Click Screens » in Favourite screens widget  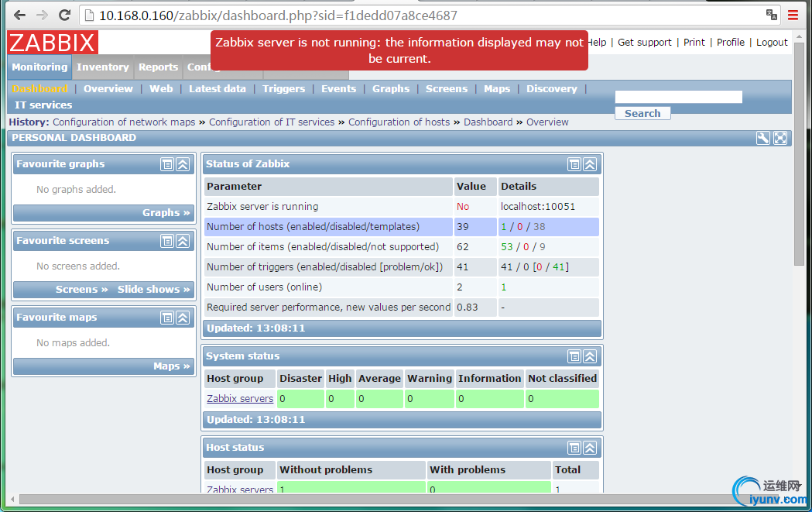(x=82, y=290)
